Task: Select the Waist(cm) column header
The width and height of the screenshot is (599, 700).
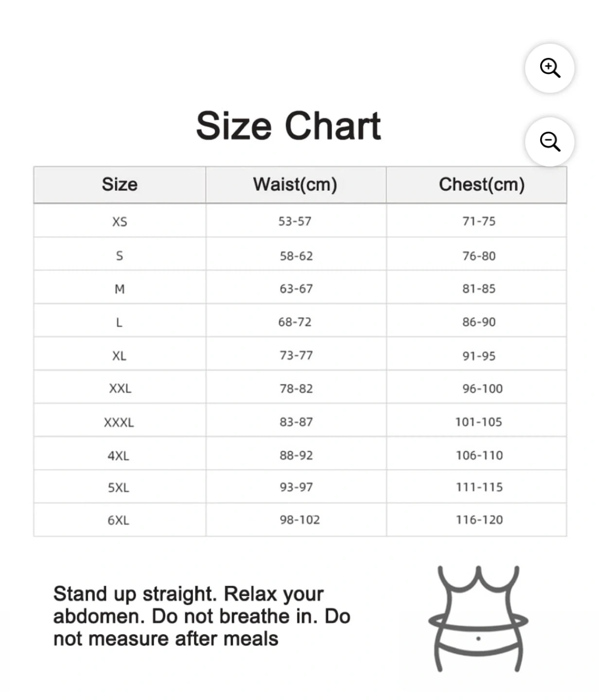Action: pyautogui.click(x=295, y=185)
